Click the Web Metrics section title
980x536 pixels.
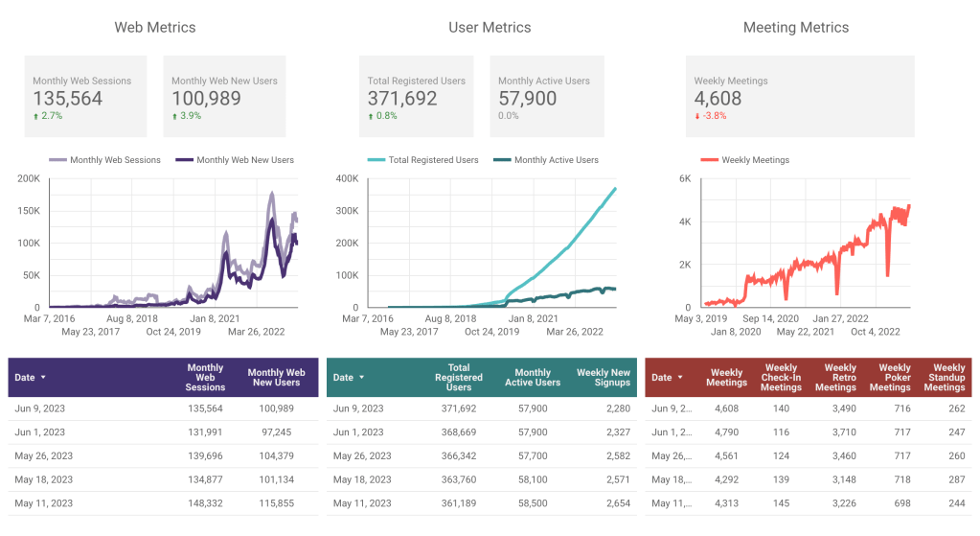click(x=155, y=28)
